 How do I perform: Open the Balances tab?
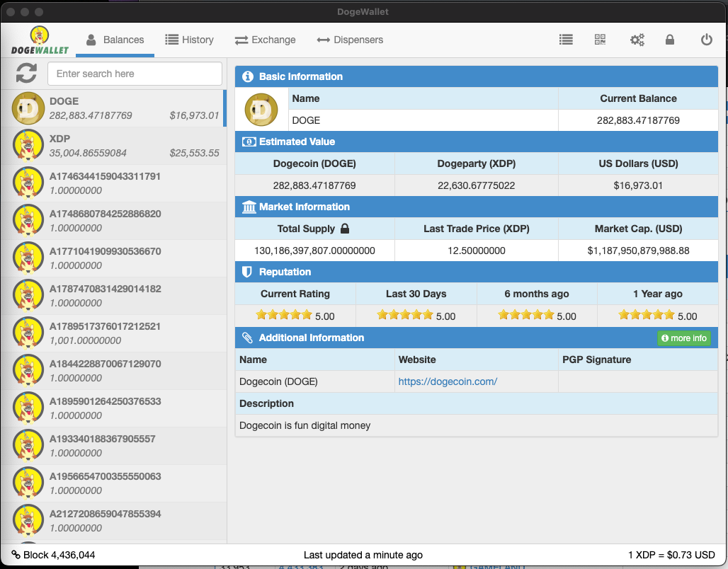[x=115, y=40]
